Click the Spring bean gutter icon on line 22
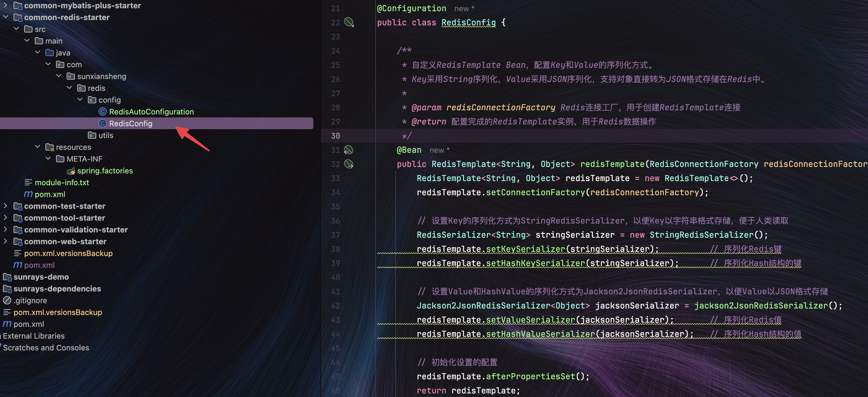Screen dimensions: 868x397 tap(349, 22)
